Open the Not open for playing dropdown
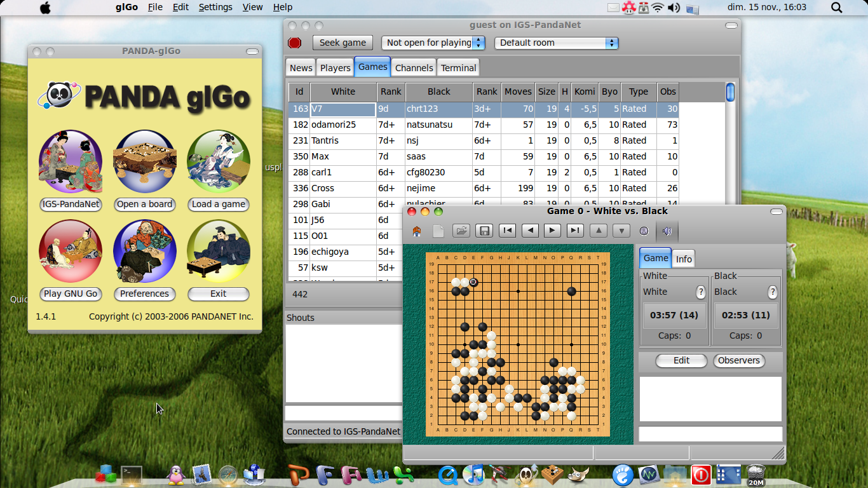The width and height of the screenshot is (868, 488). 433,43
